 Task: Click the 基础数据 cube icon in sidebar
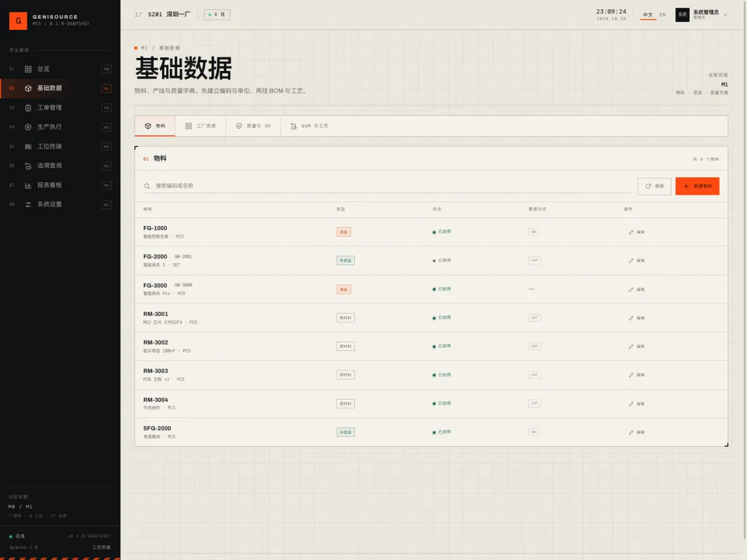click(x=28, y=88)
